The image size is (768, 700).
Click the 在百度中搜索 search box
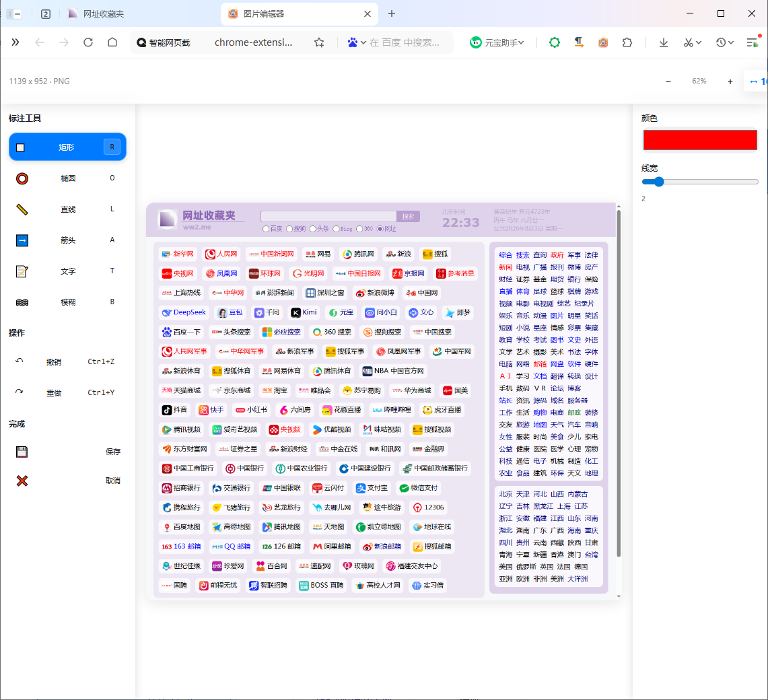[404, 42]
